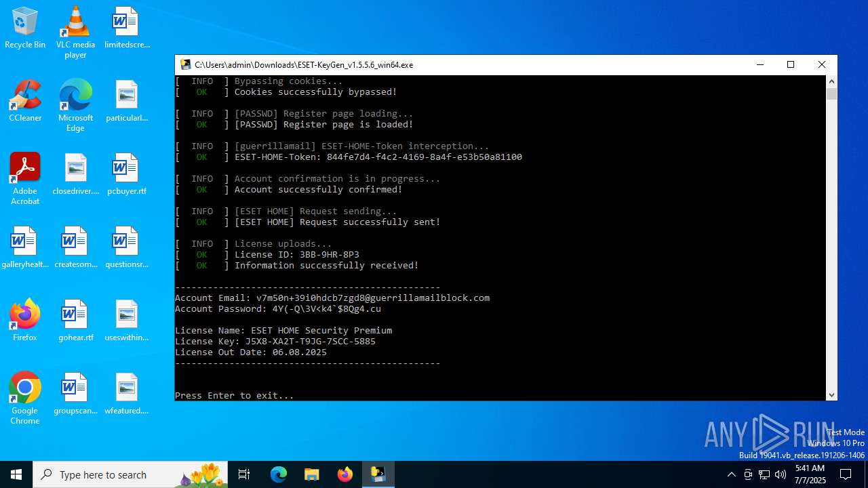Screen dimensions: 868x488
Task: Select the questionsr... Word document icon
Action: coord(127,248)
